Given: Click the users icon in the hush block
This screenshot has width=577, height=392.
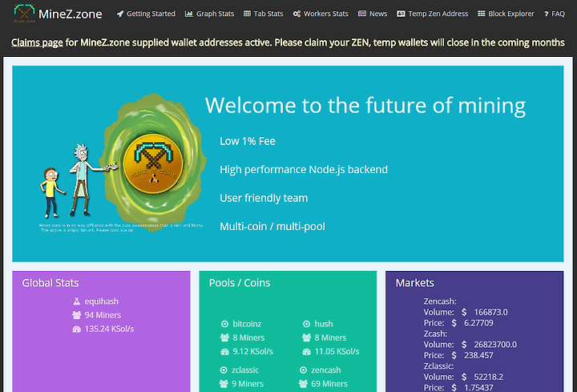Looking at the screenshot, I should click(x=306, y=337).
